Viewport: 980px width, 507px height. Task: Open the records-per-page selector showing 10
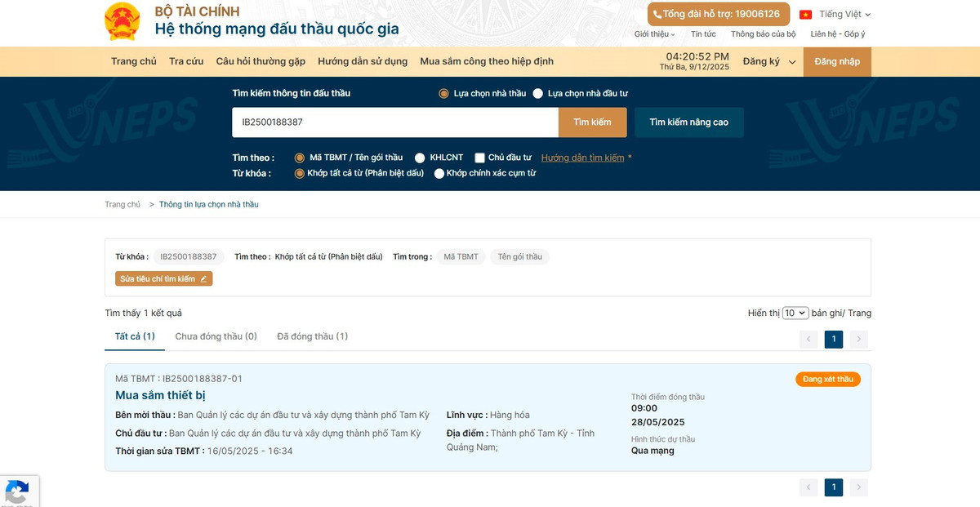795,313
